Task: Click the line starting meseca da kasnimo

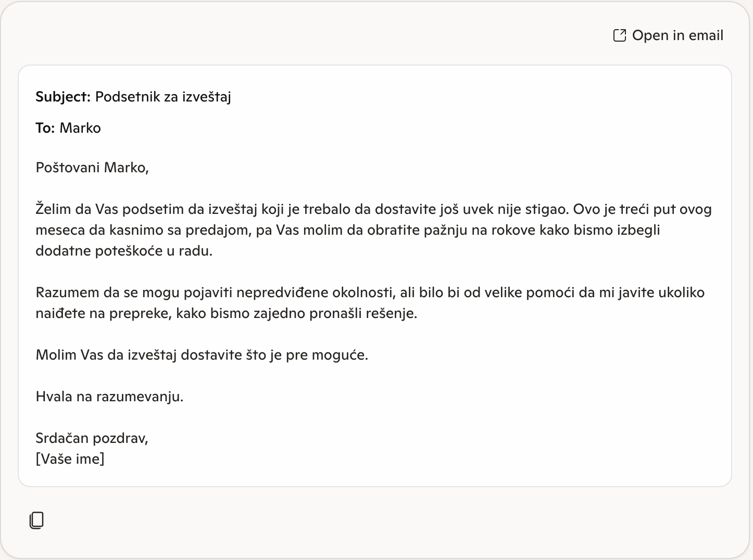Action: click(x=347, y=230)
